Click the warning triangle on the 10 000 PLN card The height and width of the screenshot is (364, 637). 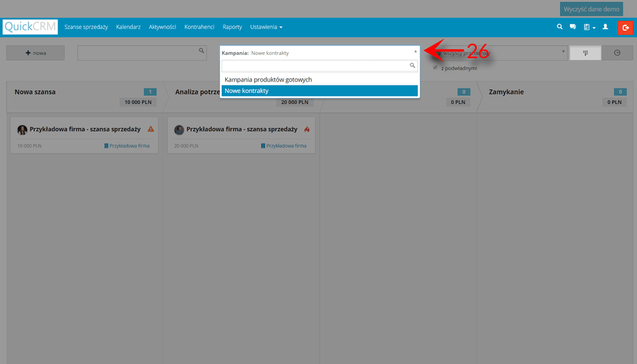pos(151,130)
